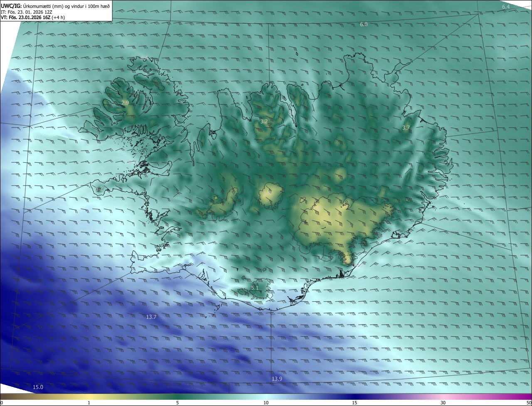The image size is (532, 406).
Task: Click the 6.4 value label on the map
Action: 506,7
